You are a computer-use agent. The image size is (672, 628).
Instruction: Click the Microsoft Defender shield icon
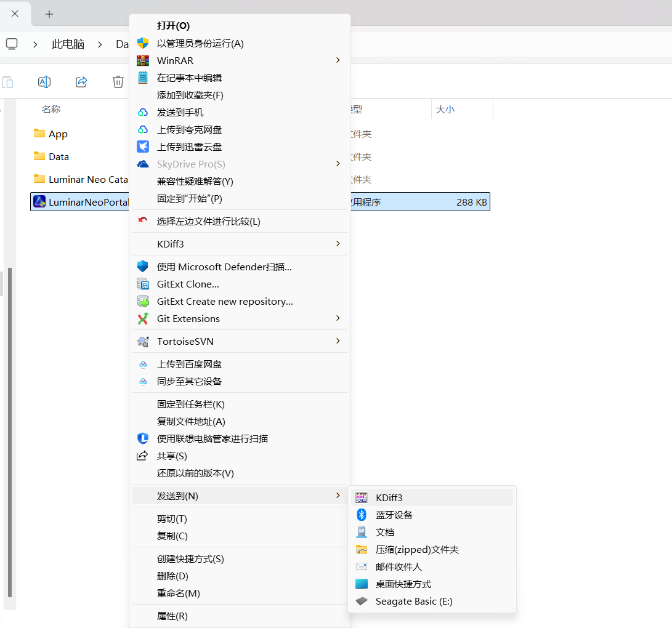coord(143,267)
